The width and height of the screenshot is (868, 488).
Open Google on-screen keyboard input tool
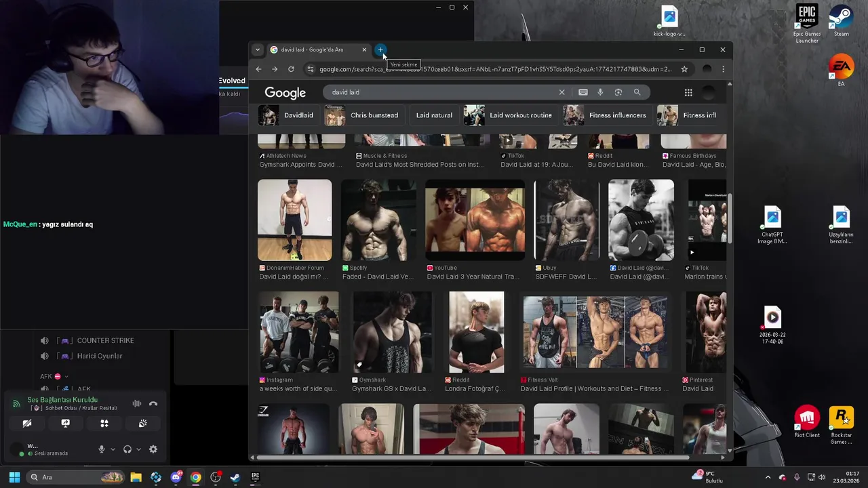(x=583, y=92)
